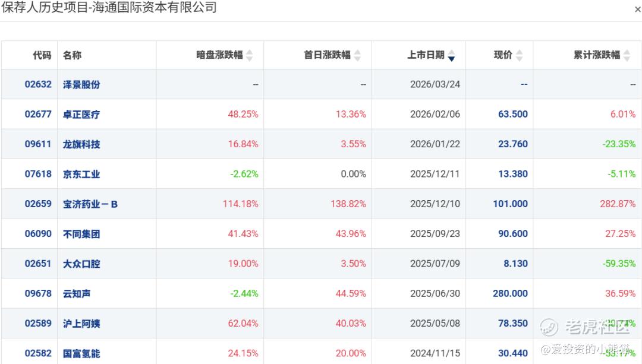Open stock 卓正医疗

pos(81,115)
